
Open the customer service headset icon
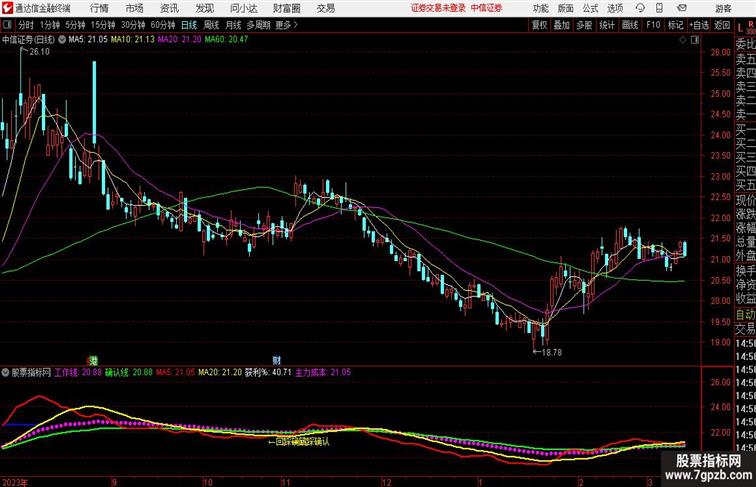click(x=640, y=8)
